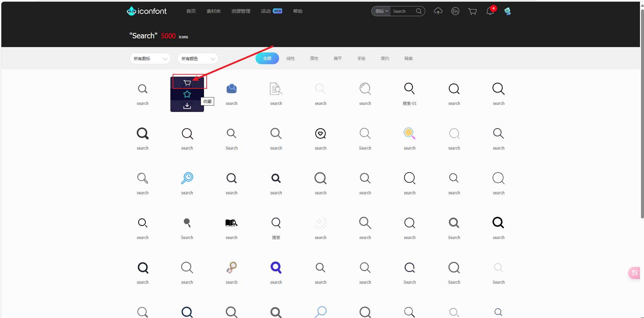Click the floating translate widget at right edge
Screen dimensions: 644x318
(635, 273)
